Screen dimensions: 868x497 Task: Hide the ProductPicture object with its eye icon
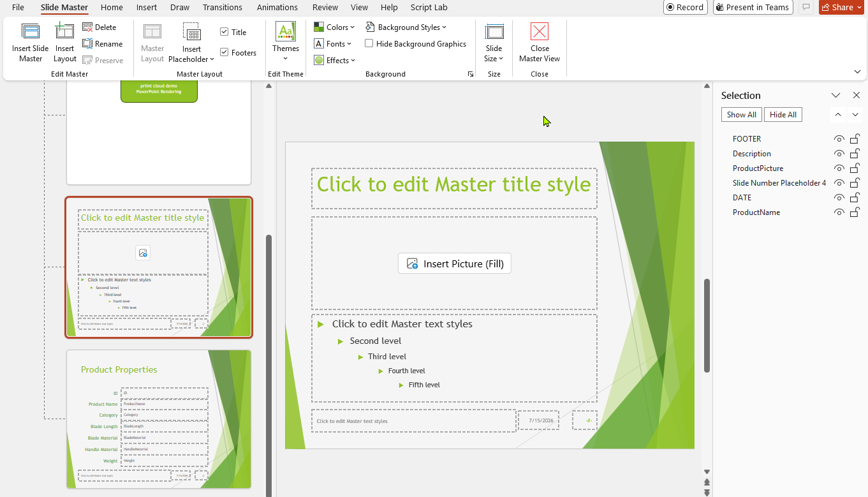(x=839, y=168)
